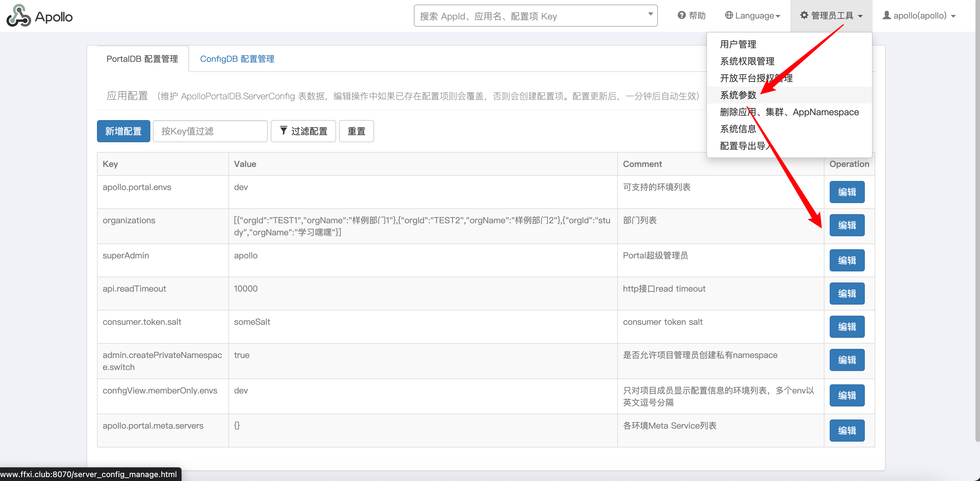Screen dimensions: 980x481
Task: Switch to ConfigDB 配置管理 tab
Action: [237, 59]
